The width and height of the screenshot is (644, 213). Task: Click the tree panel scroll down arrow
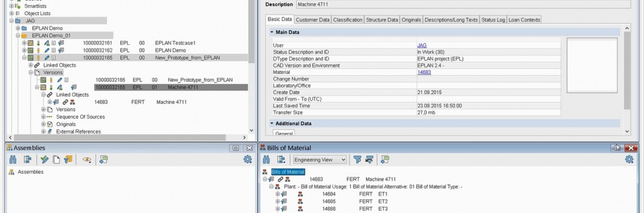click(251, 131)
